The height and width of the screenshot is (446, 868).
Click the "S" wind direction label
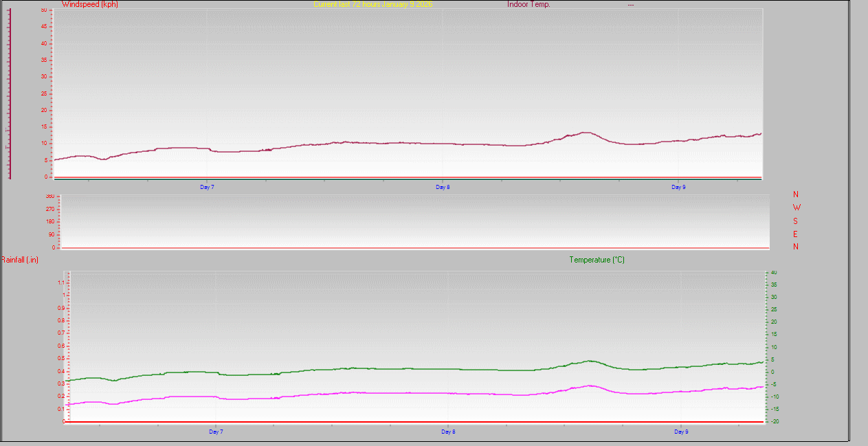click(796, 221)
